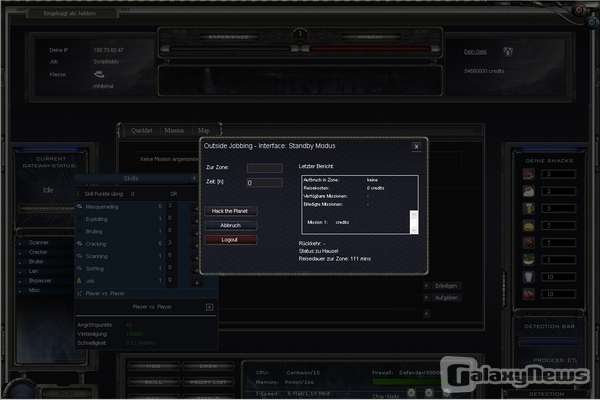Click the green Firewall status bar
600x400 pixels.
[406, 381]
